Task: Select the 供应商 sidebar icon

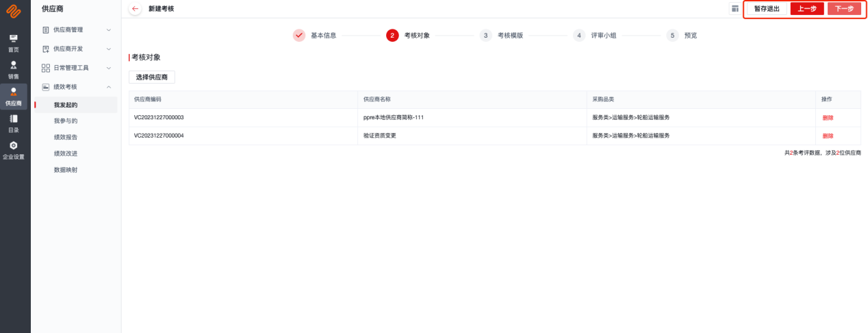Action: click(x=14, y=96)
